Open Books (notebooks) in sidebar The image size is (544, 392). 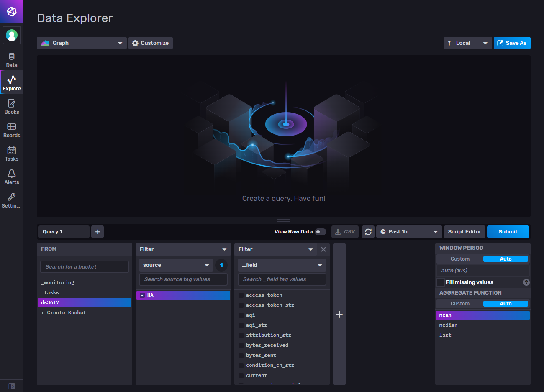(12, 107)
